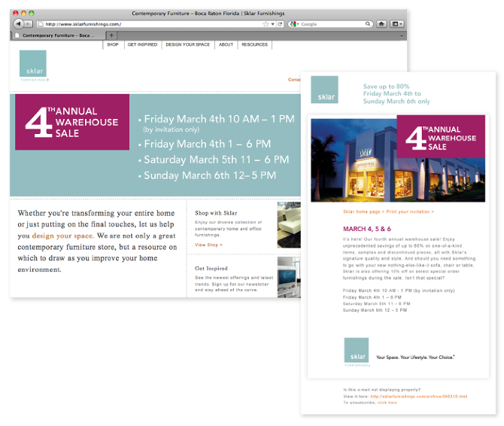
Task: Click the browser back arrow button
Action: click(19, 24)
